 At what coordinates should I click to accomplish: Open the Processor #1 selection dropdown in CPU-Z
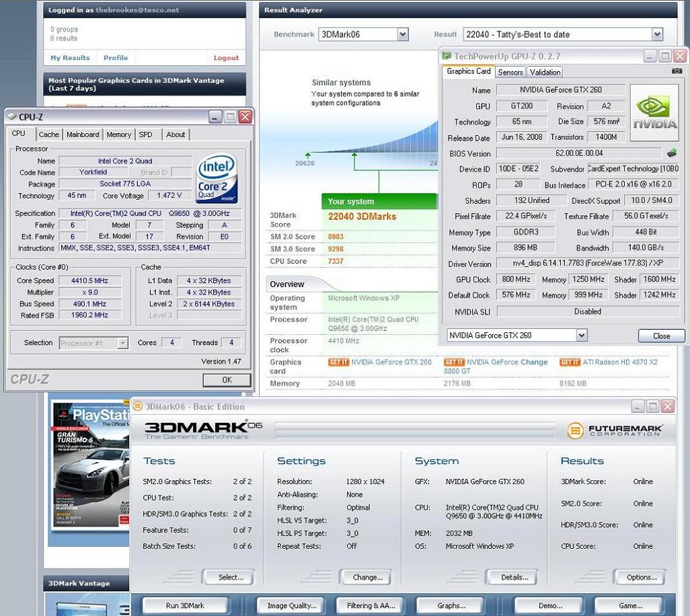123,343
